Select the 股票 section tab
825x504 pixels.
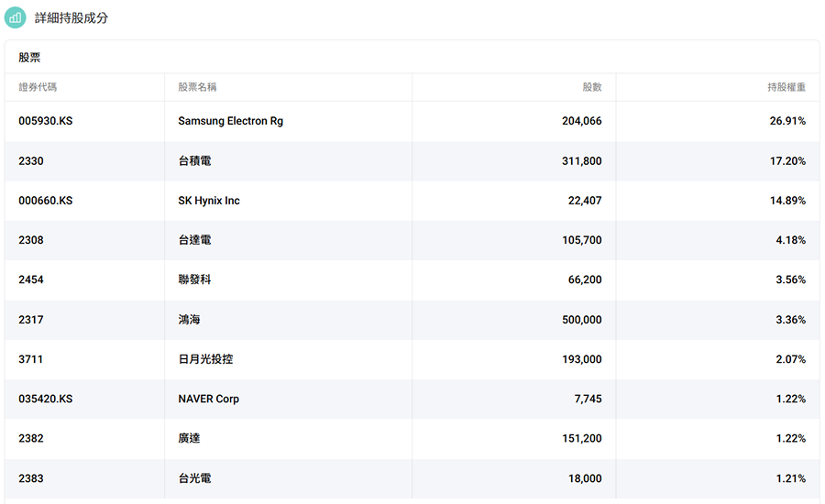coord(29,58)
